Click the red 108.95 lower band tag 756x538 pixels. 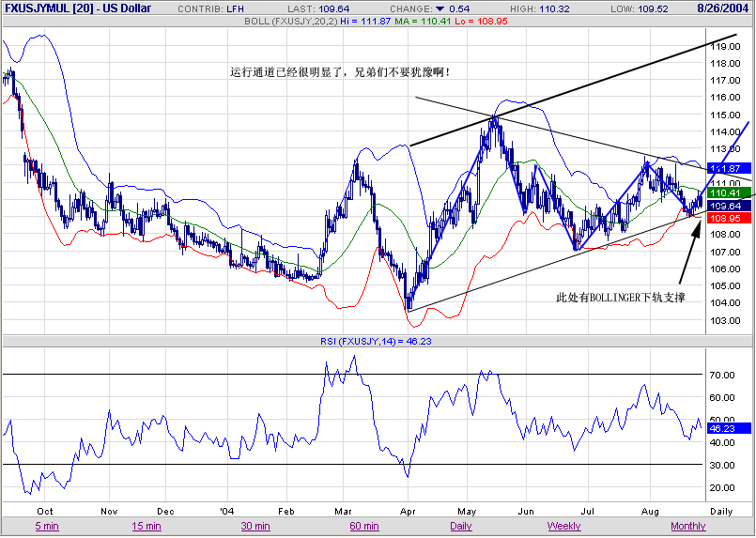[x=722, y=218]
